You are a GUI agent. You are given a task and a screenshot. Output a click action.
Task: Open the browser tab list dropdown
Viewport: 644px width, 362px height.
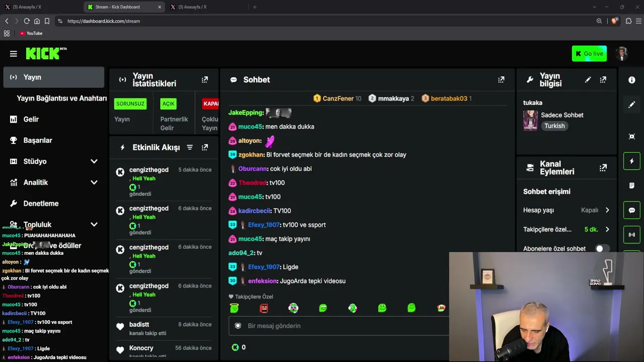pos(594,7)
